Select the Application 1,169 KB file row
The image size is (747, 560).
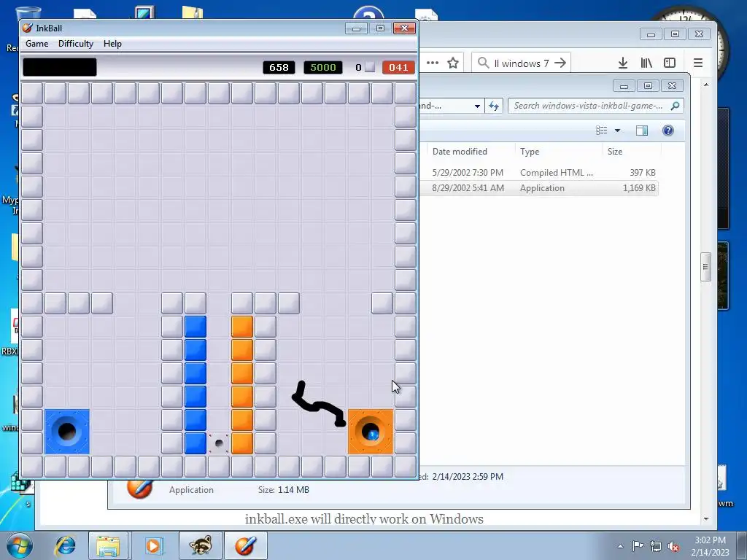(541, 187)
